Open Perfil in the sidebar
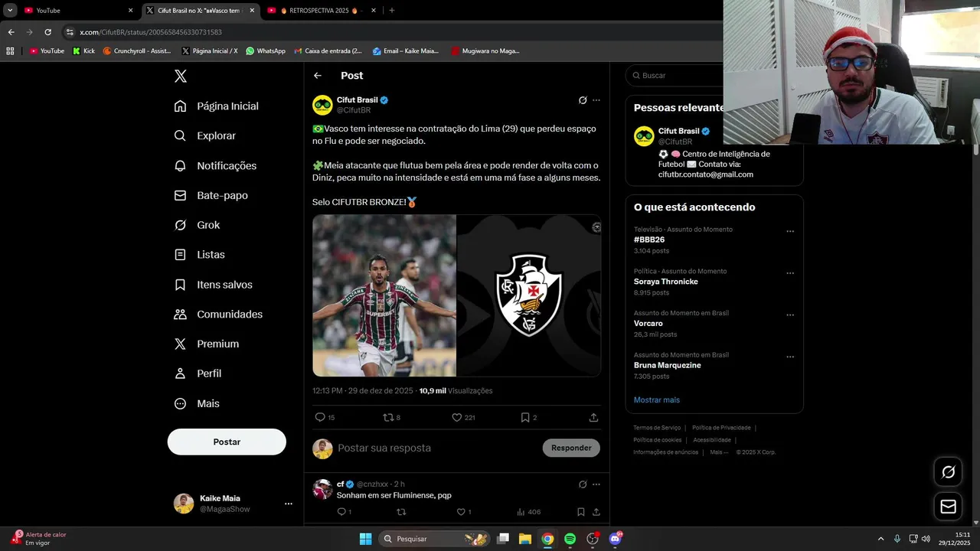980x551 pixels. 198,373
